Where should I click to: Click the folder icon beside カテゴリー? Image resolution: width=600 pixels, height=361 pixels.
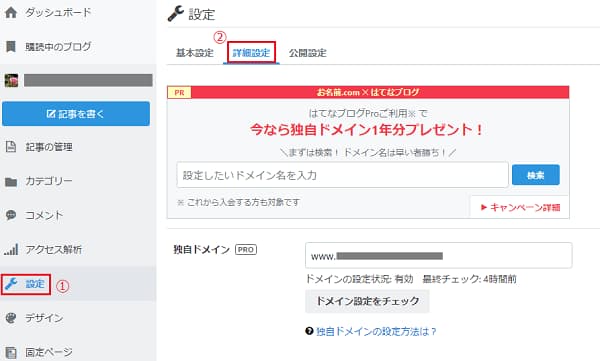click(11, 181)
